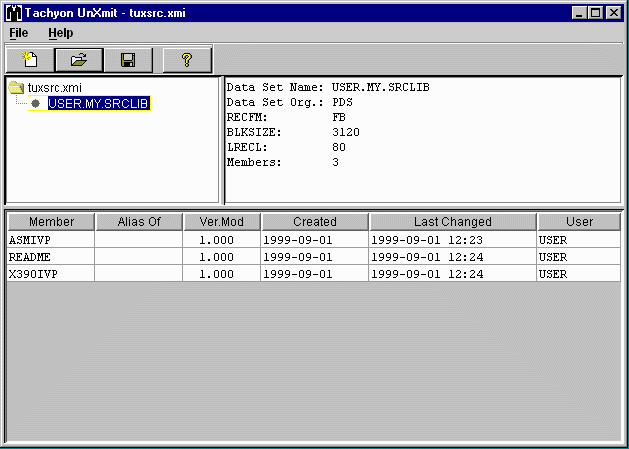Select the USER.MY.SRCLIB tree node
Viewport: 629px width, 449px height.
(98, 104)
